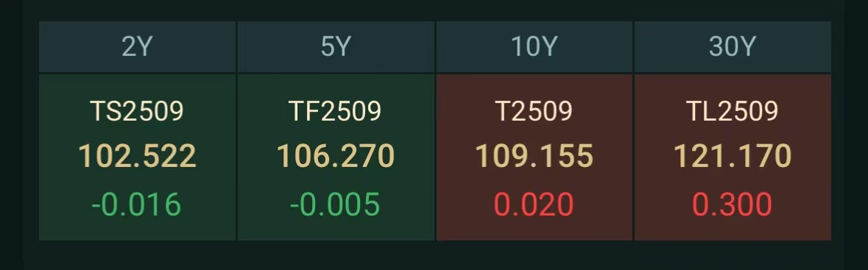Viewport: 868px width, 270px height.
Task: Click the -0.016 change figure
Action: coord(136,205)
